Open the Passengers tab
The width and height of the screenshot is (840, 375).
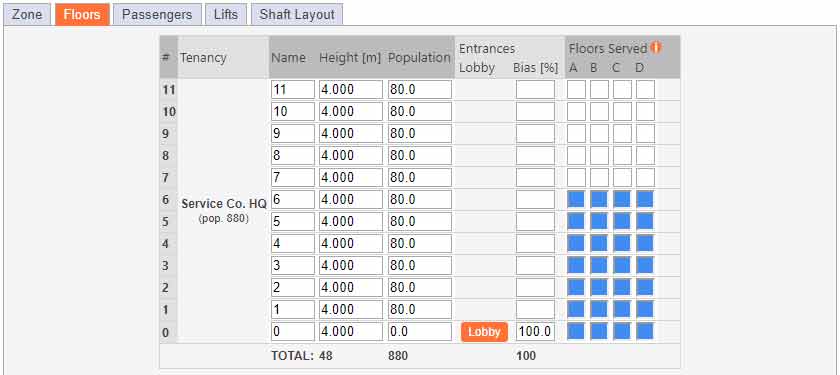157,14
